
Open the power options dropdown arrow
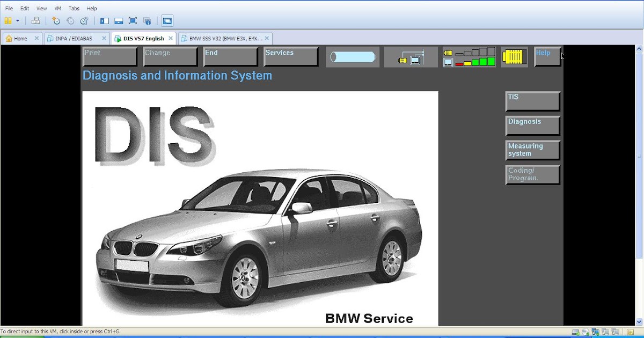point(18,21)
